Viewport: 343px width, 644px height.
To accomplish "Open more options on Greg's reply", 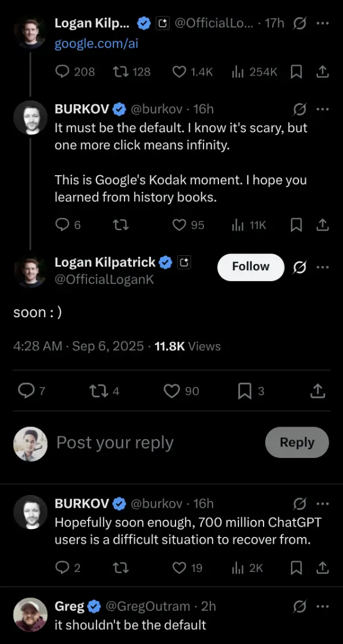I will pos(322,606).
